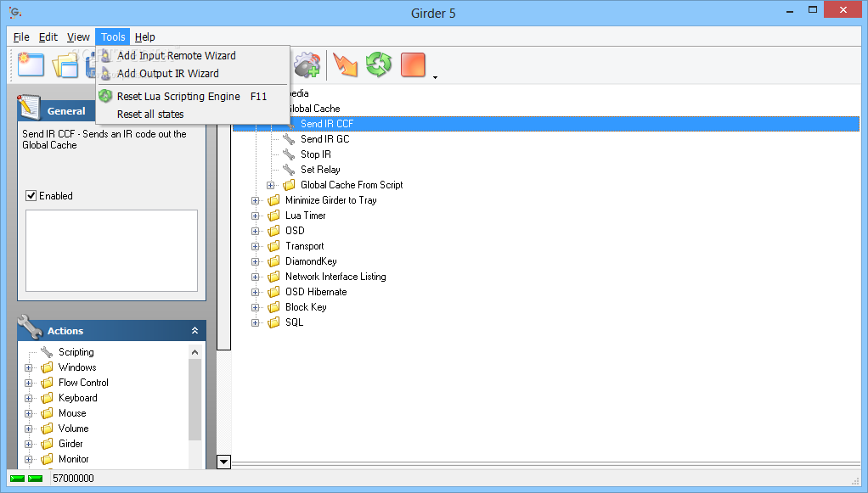Click the first green status indicator
868x493 pixels.
click(18, 478)
